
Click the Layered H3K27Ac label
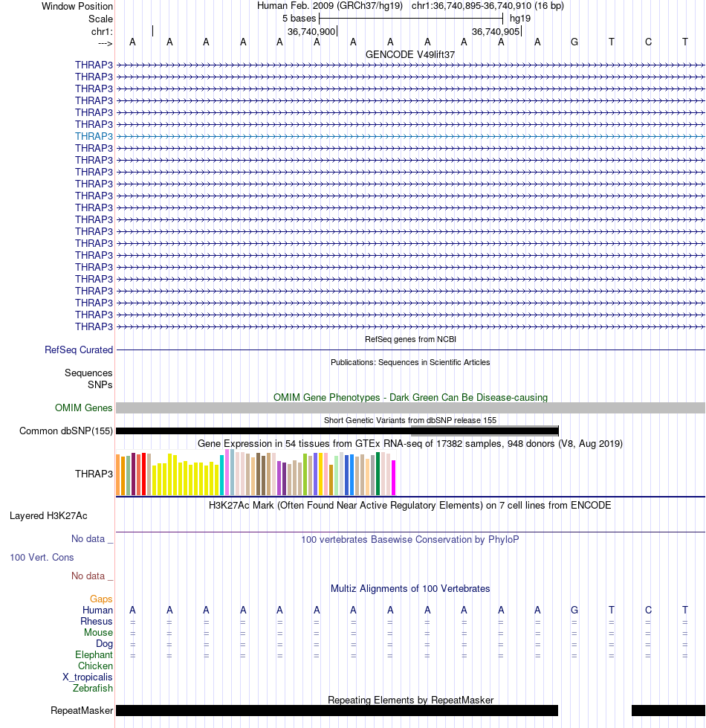[x=48, y=515]
